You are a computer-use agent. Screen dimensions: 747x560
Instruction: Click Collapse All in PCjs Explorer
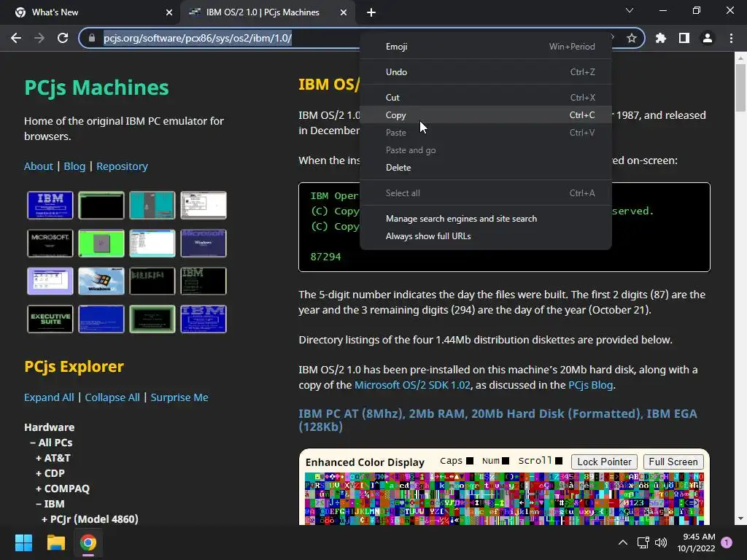(x=112, y=397)
